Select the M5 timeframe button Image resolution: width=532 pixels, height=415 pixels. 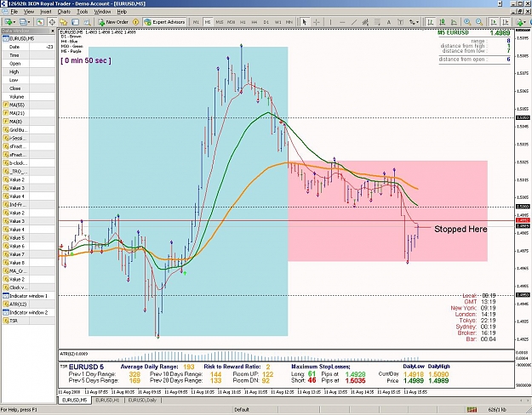208,22
